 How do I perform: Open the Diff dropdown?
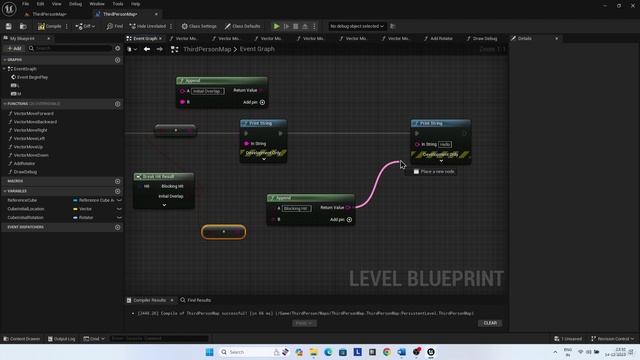click(85, 26)
